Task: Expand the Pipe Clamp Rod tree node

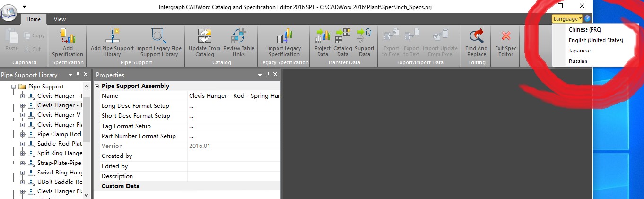Action: click(22, 134)
